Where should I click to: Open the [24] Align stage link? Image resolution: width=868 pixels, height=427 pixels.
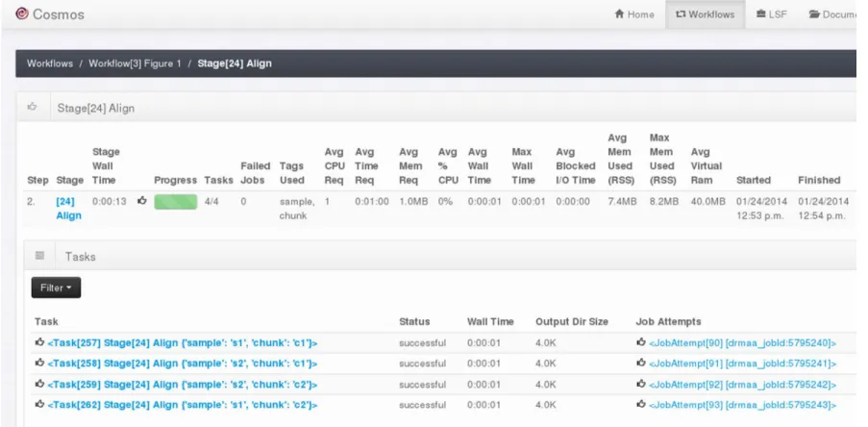tap(68, 209)
